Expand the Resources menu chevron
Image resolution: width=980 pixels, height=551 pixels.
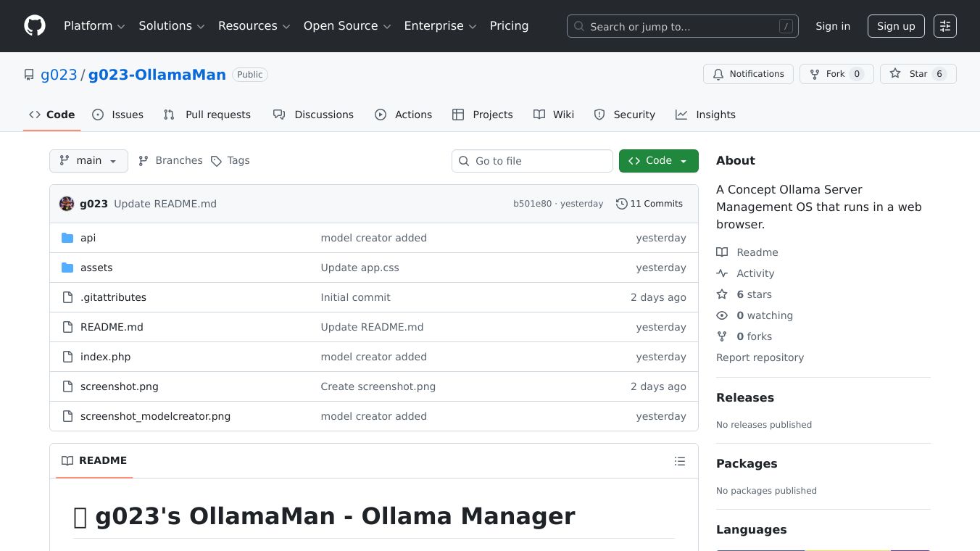(x=286, y=26)
